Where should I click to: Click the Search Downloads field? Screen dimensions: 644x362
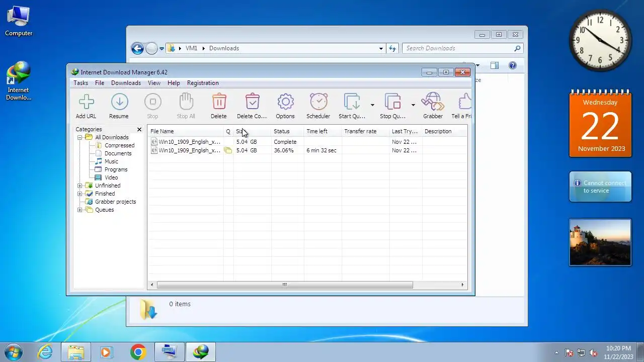coord(462,48)
